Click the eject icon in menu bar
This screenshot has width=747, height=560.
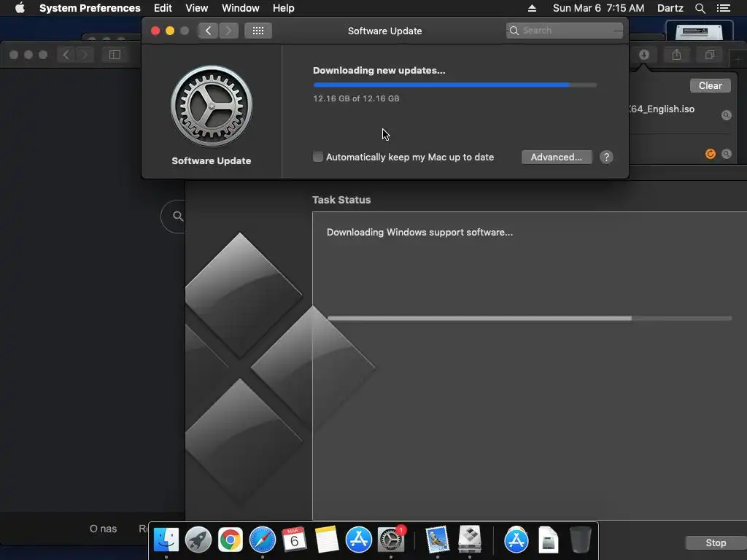[532, 8]
